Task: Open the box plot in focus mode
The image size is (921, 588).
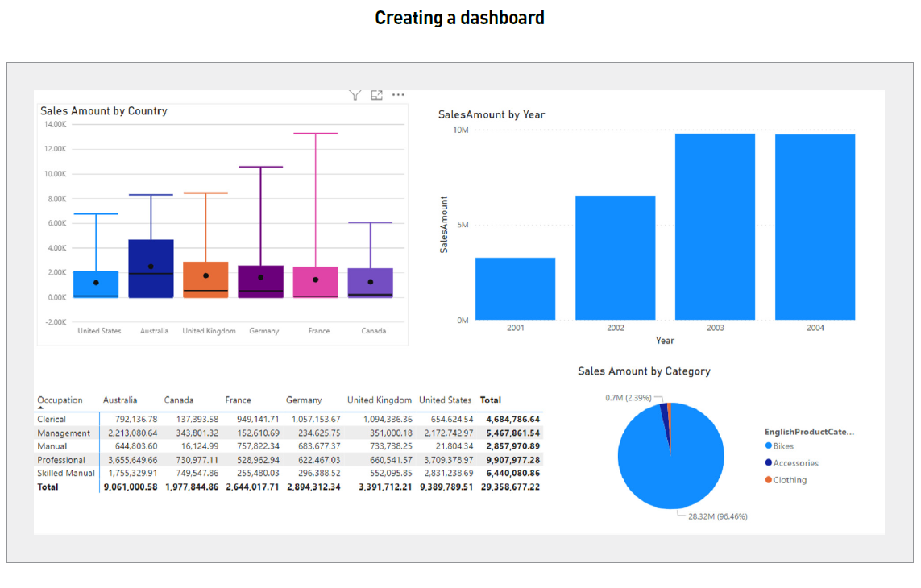Action: (x=376, y=94)
